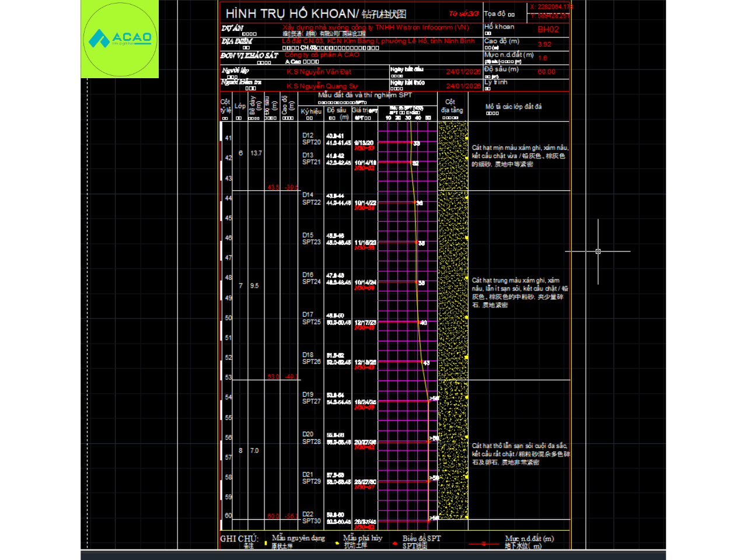Select groundwater level value '1.6'
The height and width of the screenshot is (560, 747).
[543, 58]
